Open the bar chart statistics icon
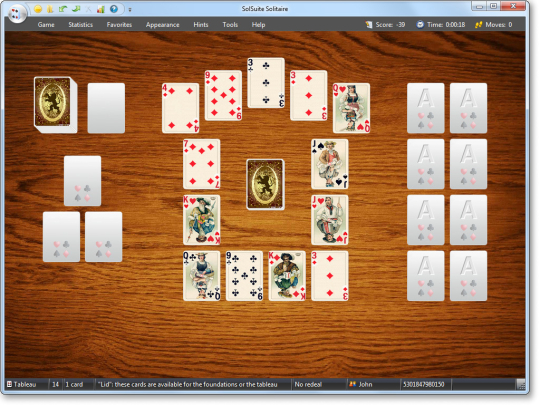The width and height of the screenshot is (540, 405). [101, 9]
